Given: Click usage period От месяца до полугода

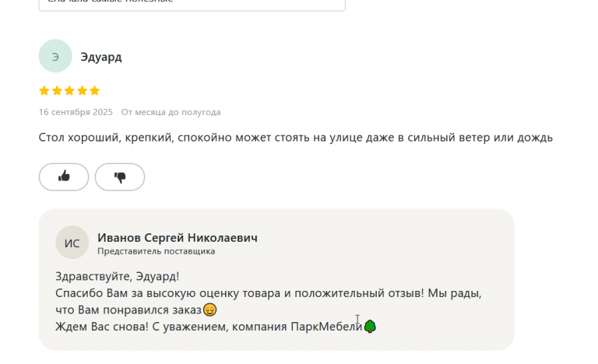Looking at the screenshot, I should click(x=171, y=112).
